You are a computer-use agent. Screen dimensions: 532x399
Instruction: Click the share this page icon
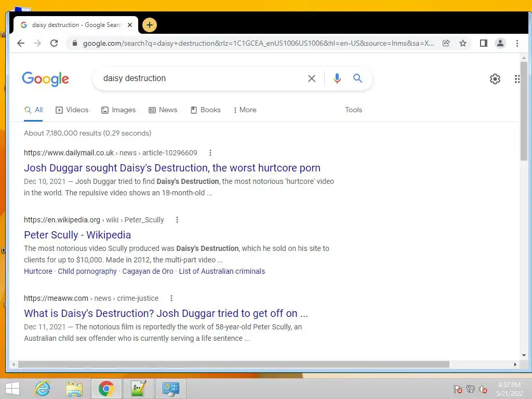pyautogui.click(x=446, y=43)
